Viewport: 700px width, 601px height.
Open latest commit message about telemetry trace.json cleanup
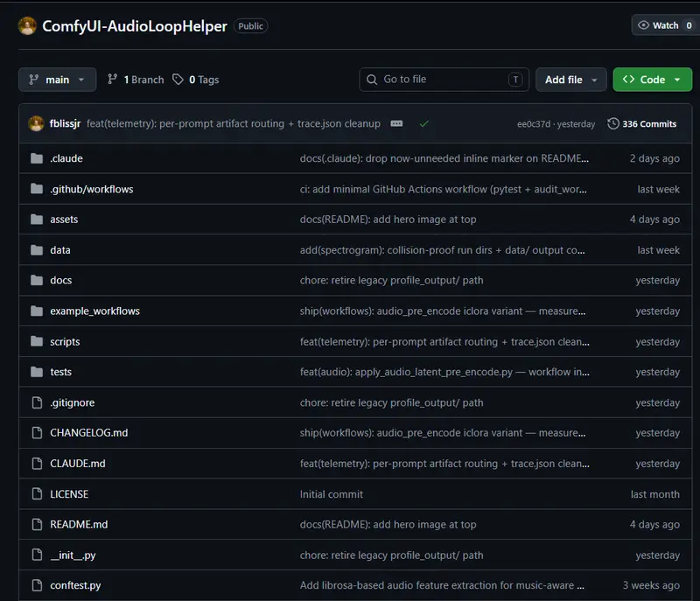(x=233, y=123)
